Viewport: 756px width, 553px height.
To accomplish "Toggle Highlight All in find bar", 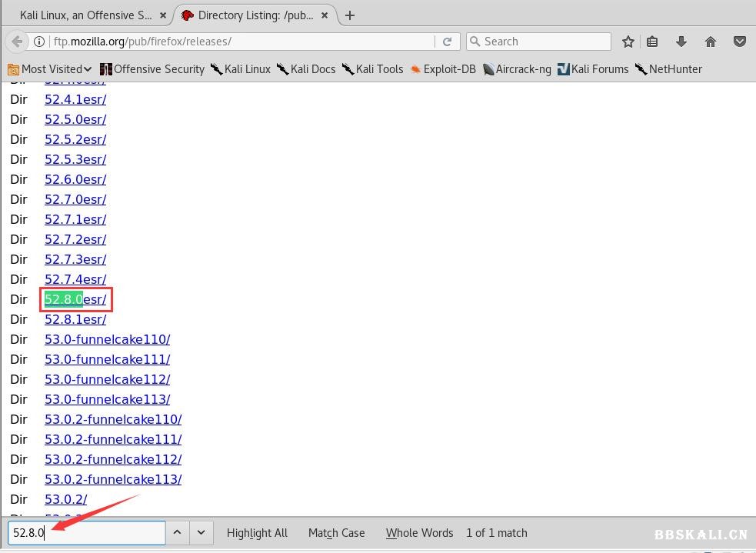I will [257, 532].
